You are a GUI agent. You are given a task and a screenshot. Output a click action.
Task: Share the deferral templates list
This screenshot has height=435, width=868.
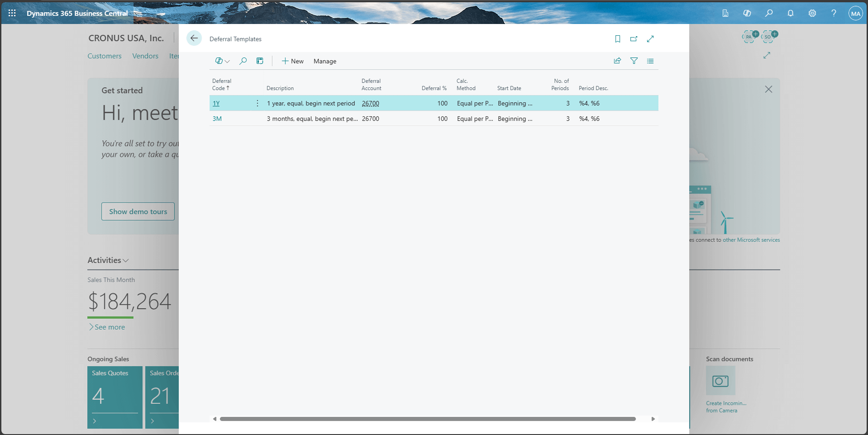tap(617, 61)
